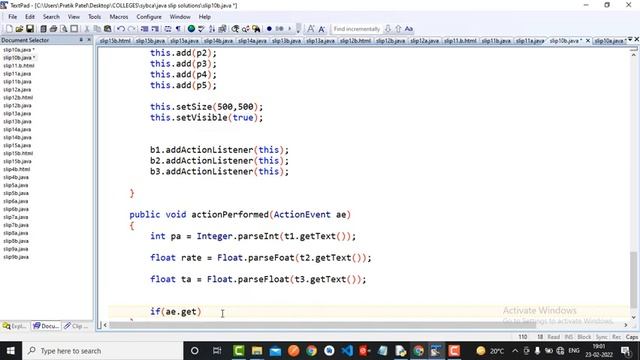Viewport: 640px width, 360px height.
Task: Click the Undo arrow icon
Action: 121,29
